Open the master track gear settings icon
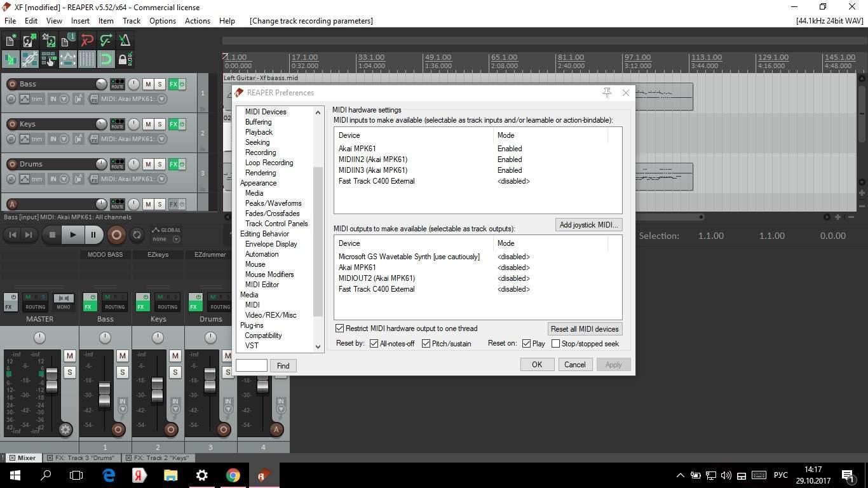868x488 pixels. pos(65,430)
